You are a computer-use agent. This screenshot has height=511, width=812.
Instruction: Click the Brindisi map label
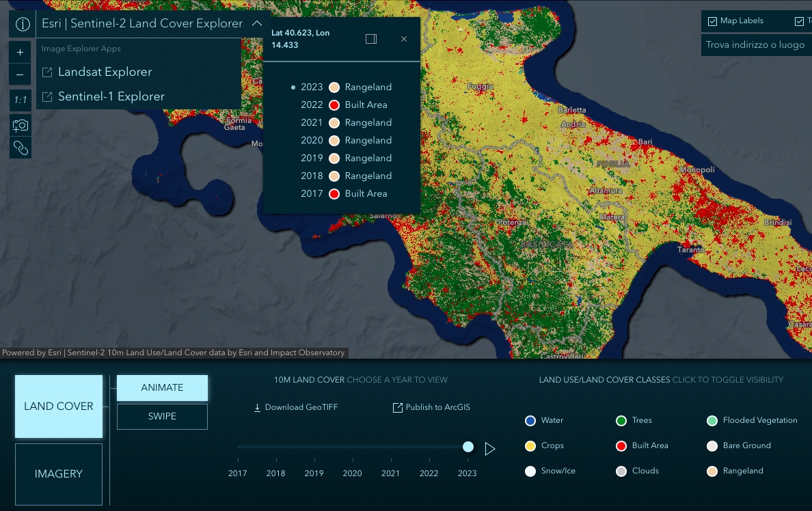777,222
